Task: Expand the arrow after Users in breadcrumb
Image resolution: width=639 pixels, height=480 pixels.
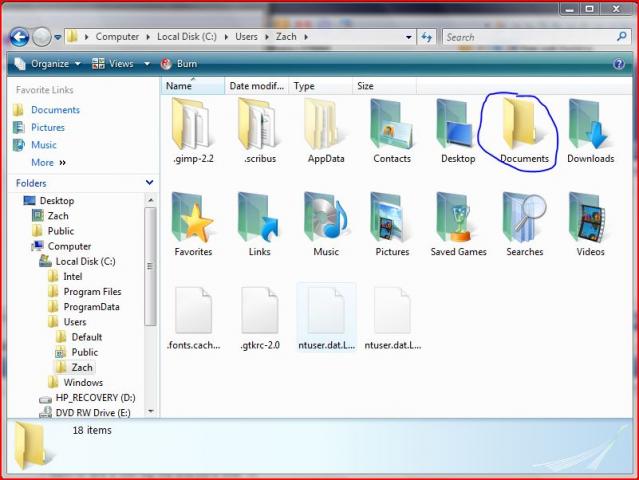Action: pos(267,37)
